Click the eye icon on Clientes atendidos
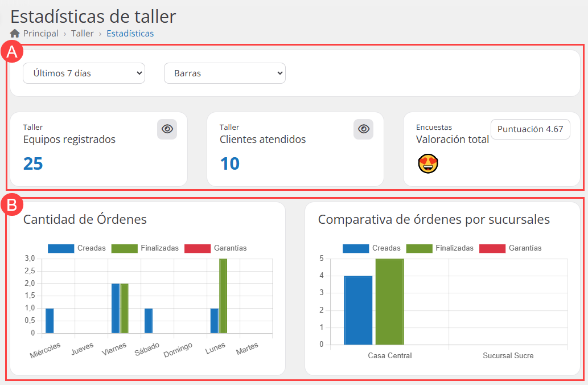Image resolution: width=588 pixels, height=385 pixels. point(363,129)
